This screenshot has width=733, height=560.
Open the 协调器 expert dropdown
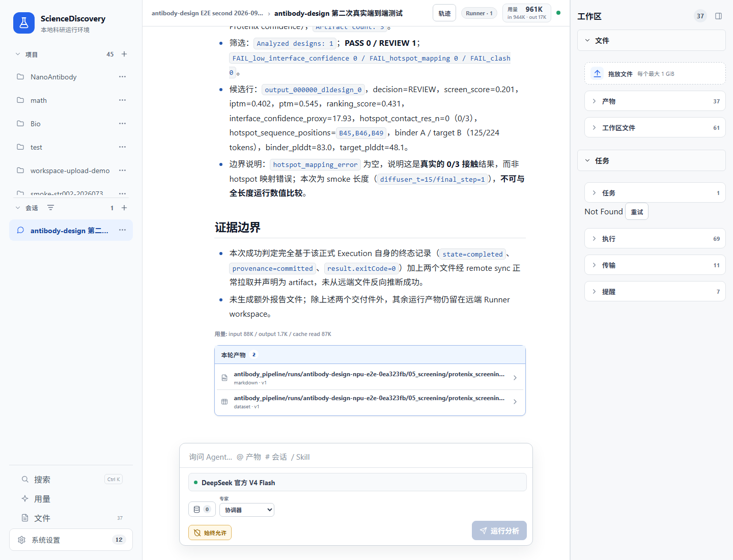click(247, 510)
